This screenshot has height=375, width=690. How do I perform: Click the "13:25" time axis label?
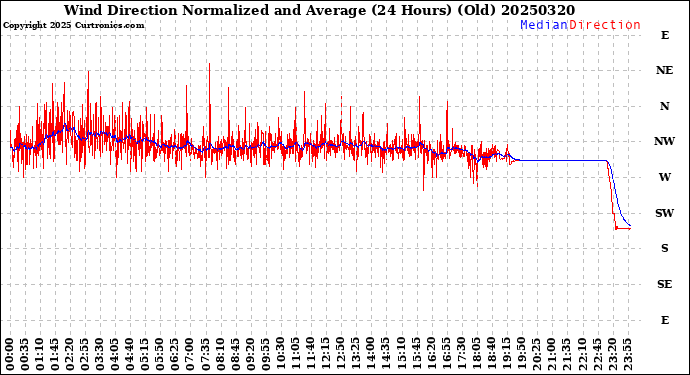click(356, 355)
